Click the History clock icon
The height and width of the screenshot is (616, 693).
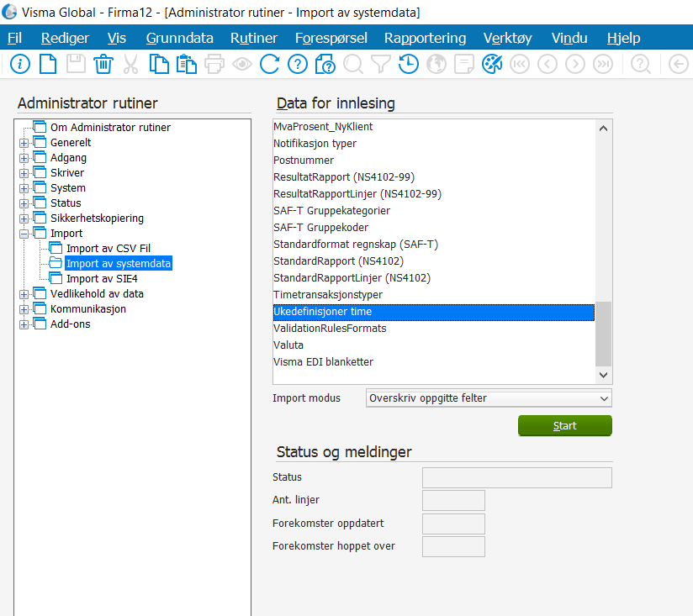coord(409,64)
